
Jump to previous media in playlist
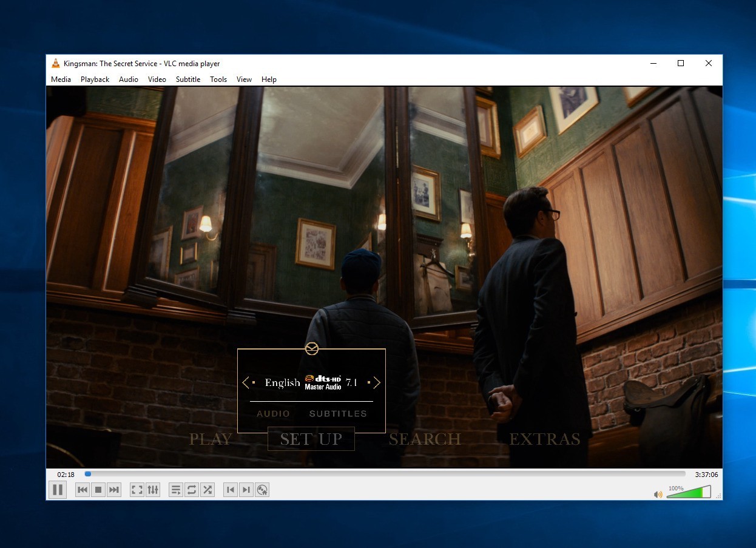[x=83, y=490]
